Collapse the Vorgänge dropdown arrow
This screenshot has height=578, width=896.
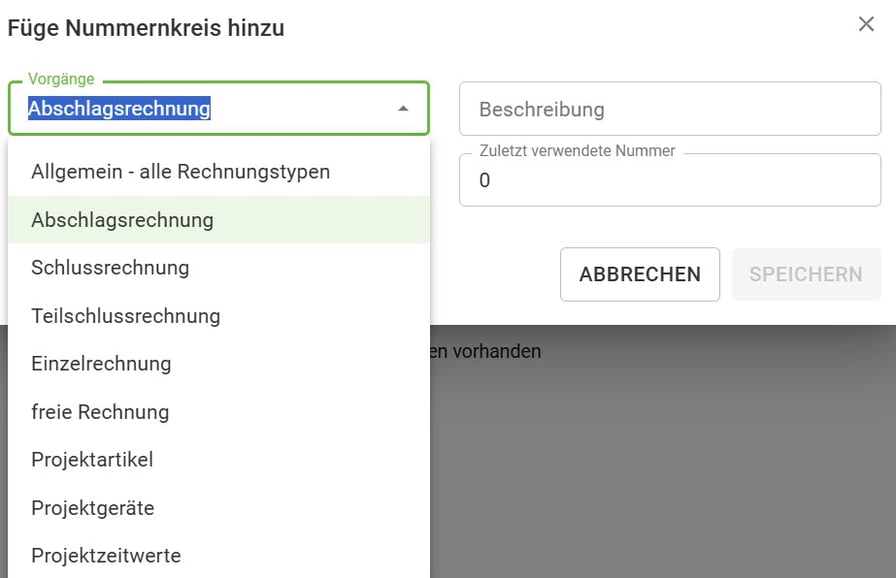405,107
